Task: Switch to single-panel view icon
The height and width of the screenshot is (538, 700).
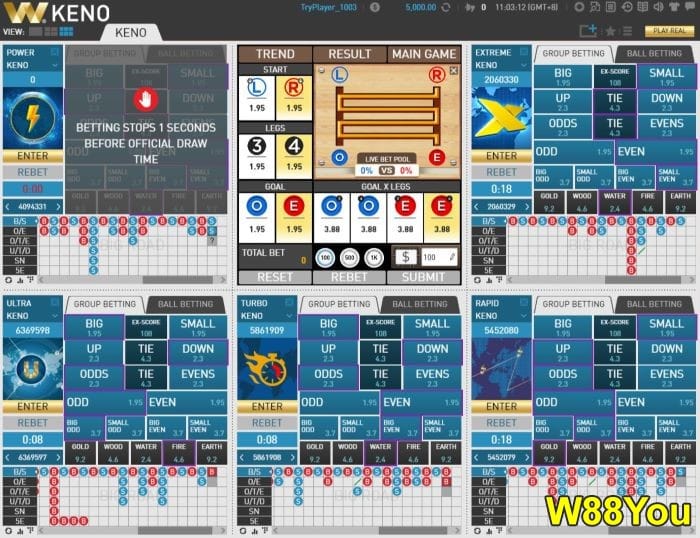Action: tap(36, 32)
